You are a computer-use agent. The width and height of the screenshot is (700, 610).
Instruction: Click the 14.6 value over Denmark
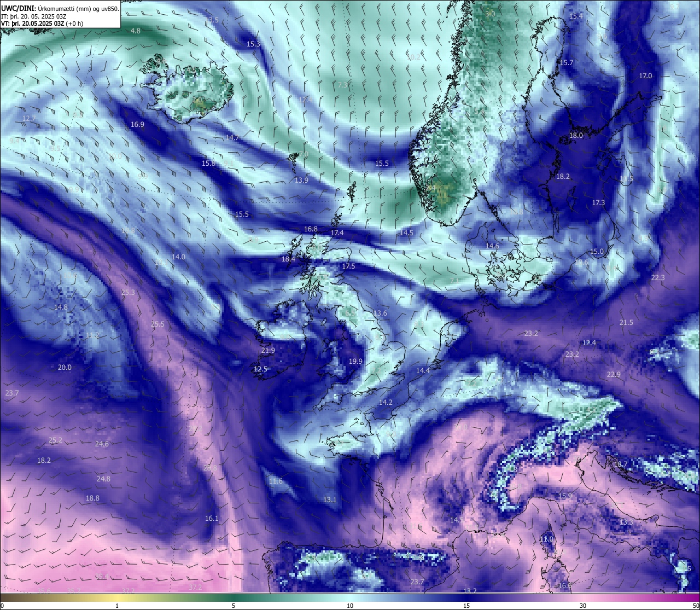(492, 246)
